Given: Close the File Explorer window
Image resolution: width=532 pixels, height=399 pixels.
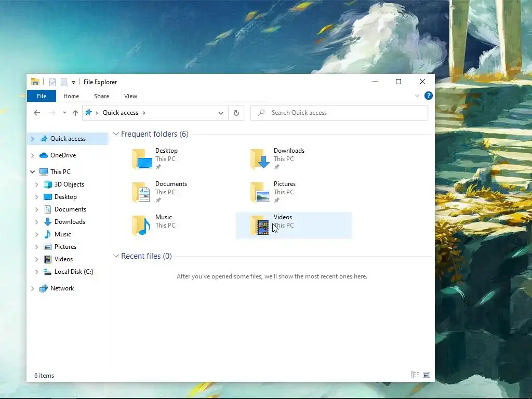Looking at the screenshot, I should pos(422,82).
